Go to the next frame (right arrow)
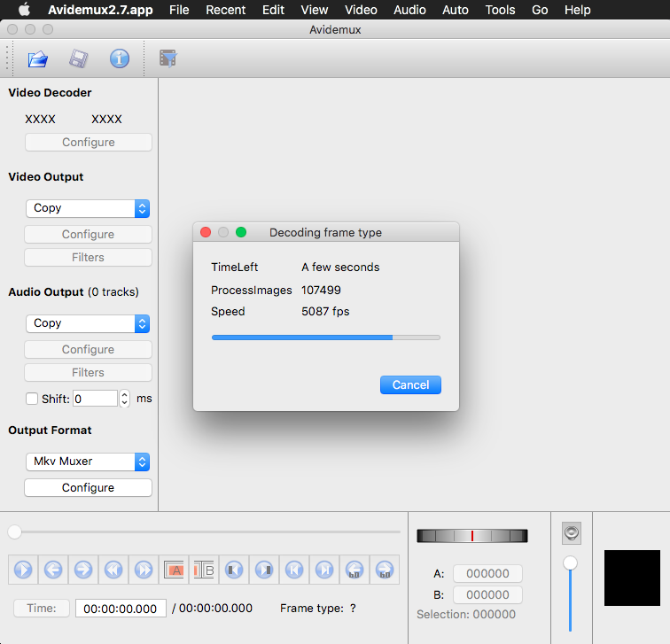The height and width of the screenshot is (644, 670). coord(83,570)
